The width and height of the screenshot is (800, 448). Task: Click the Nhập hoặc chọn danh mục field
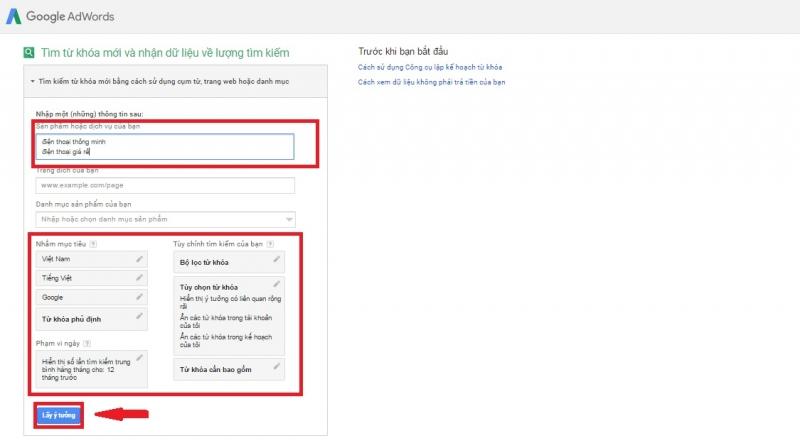tap(165, 219)
